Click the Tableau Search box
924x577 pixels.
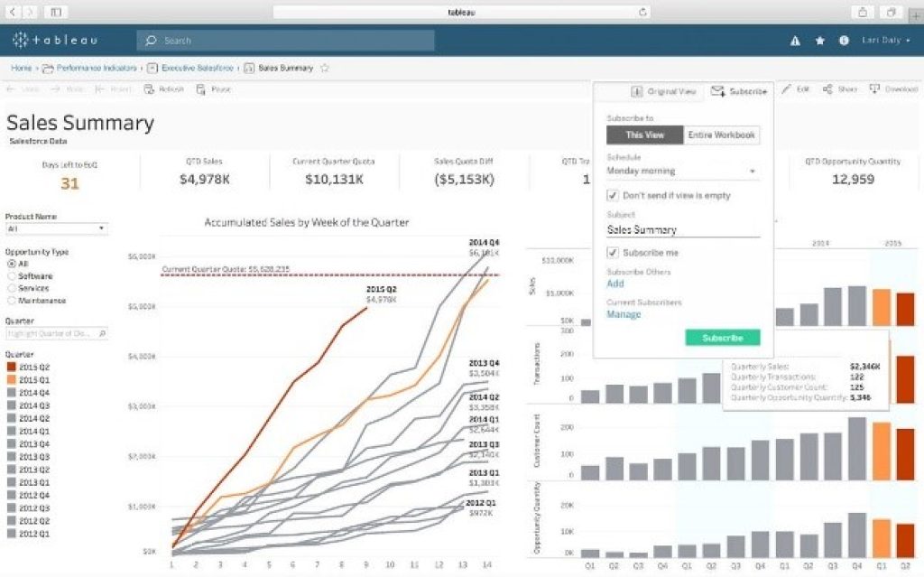pyautogui.click(x=286, y=40)
